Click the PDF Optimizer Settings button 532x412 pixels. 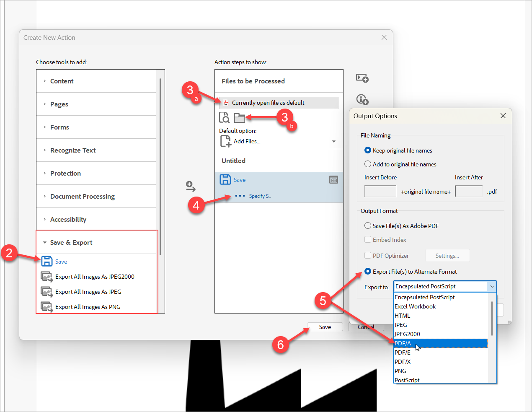click(447, 256)
